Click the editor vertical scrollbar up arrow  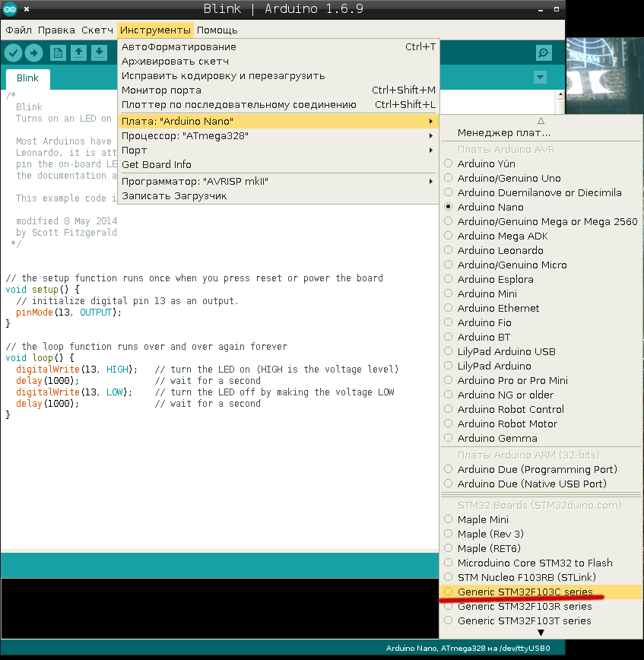(560, 95)
